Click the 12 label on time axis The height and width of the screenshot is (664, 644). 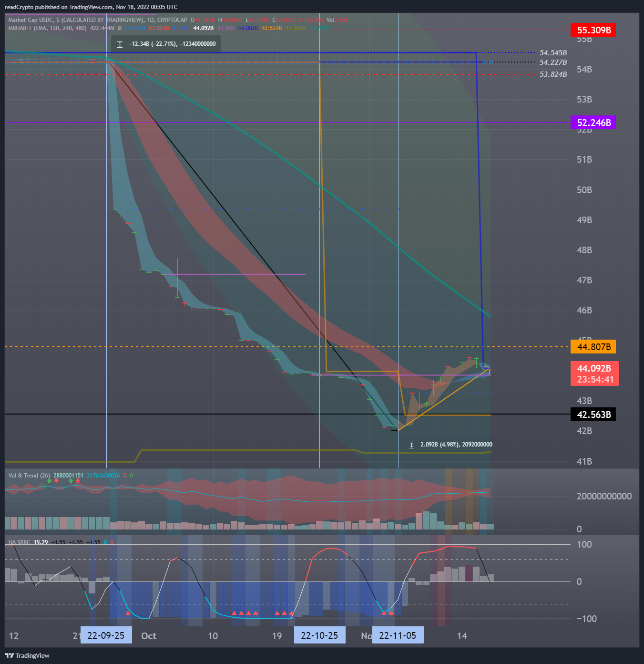pos(14,636)
